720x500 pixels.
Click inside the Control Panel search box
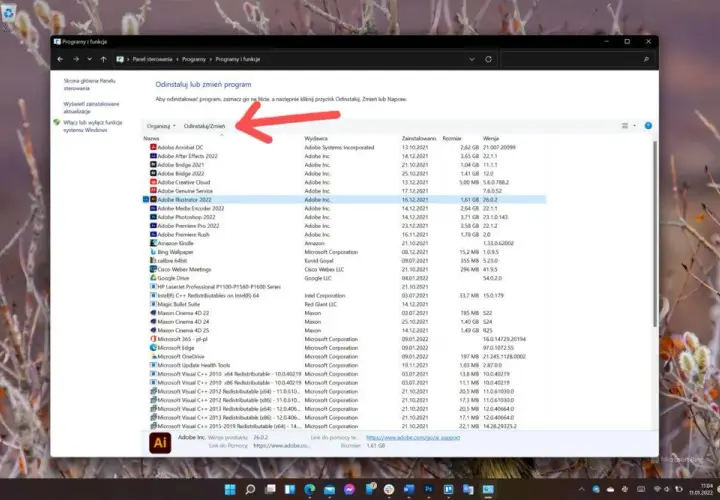pyautogui.click(x=576, y=59)
